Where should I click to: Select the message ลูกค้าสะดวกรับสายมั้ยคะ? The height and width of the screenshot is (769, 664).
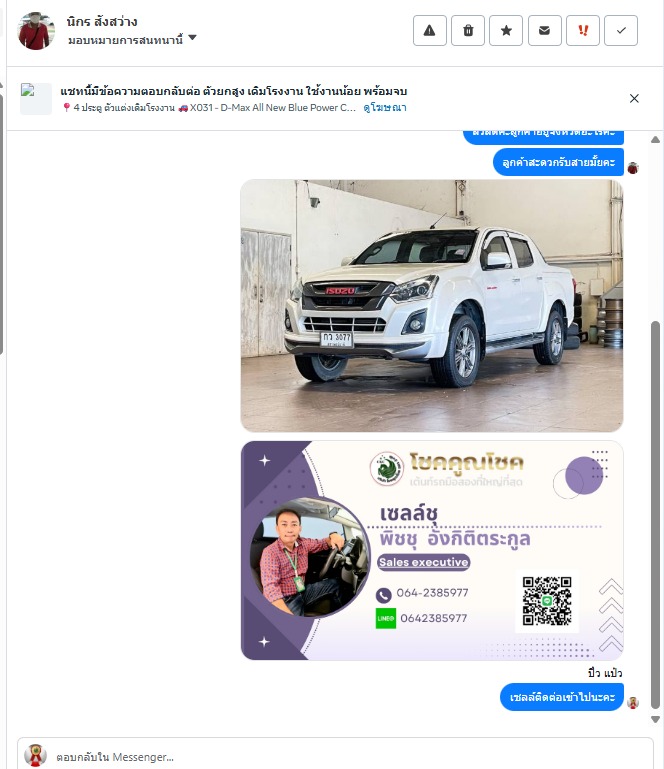click(558, 162)
